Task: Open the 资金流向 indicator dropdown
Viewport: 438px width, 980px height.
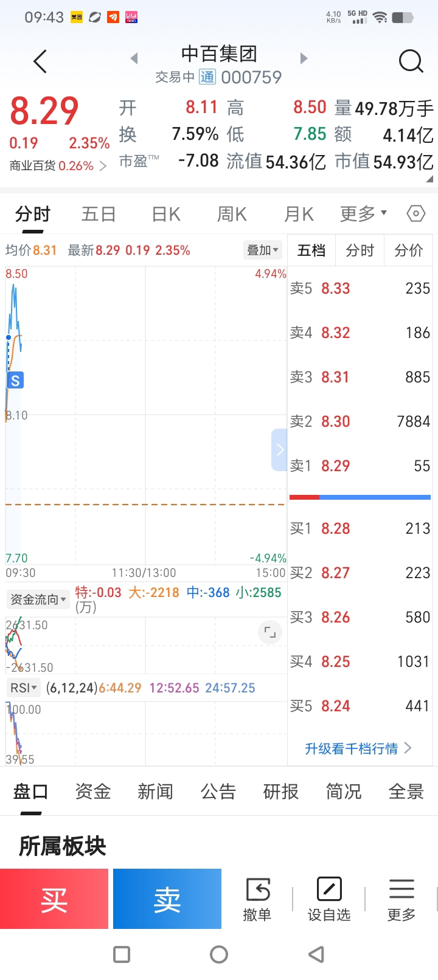Action: tap(38, 599)
